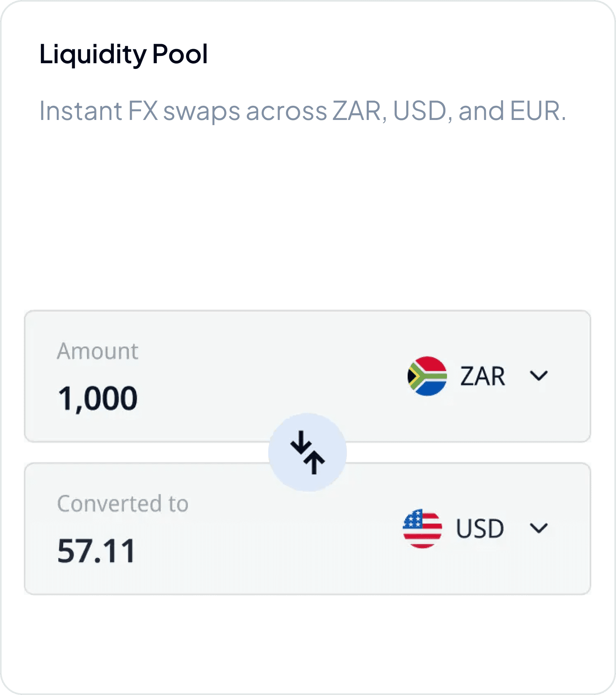Expand the USD currency chevron
The image size is (616, 695).
click(539, 528)
